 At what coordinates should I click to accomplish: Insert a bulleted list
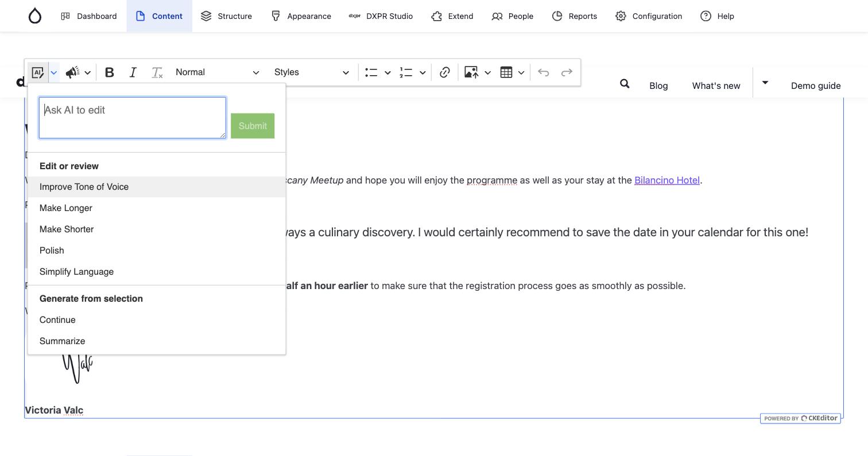pos(371,72)
